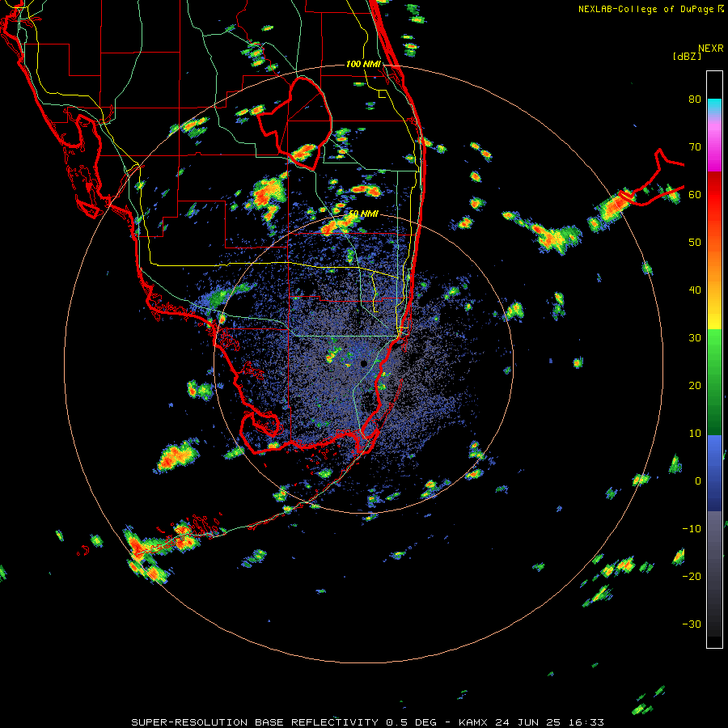Click the -10 value on the dBZ scale

(692, 529)
